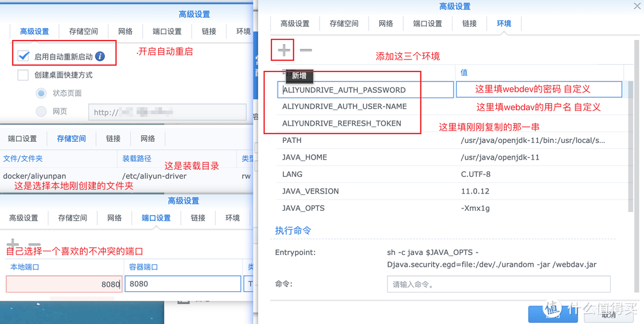
Task: Click the 命令 input field
Action: click(499, 284)
